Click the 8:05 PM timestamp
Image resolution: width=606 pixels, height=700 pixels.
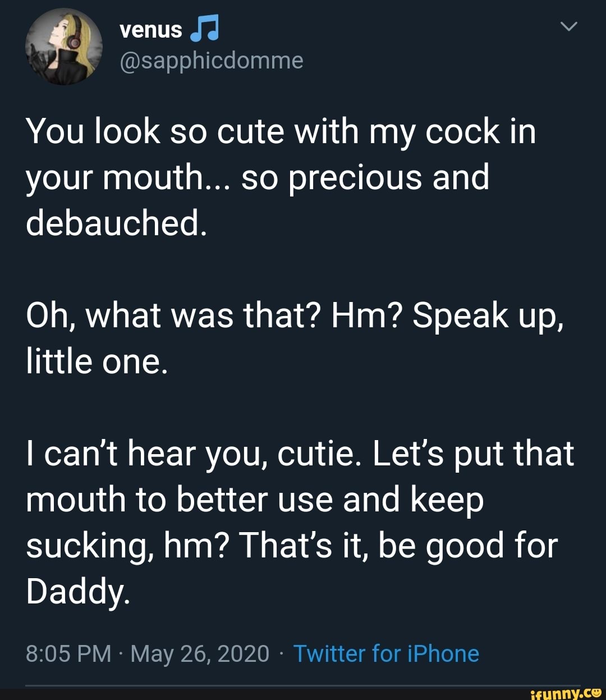click(x=68, y=653)
